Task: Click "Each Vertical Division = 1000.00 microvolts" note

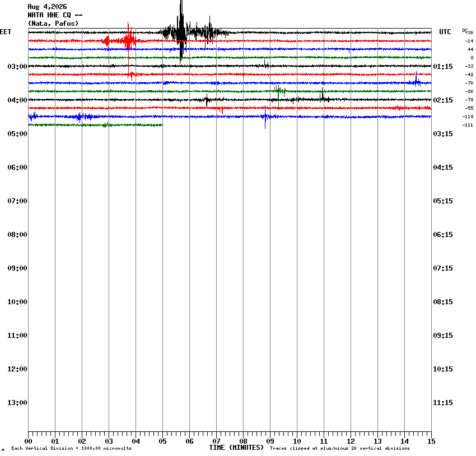Action: [71, 448]
